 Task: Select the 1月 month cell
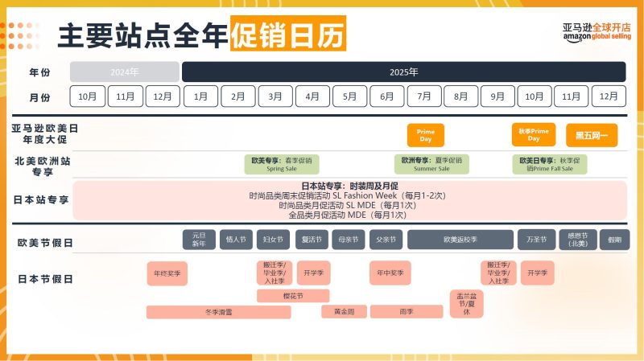[x=200, y=96]
